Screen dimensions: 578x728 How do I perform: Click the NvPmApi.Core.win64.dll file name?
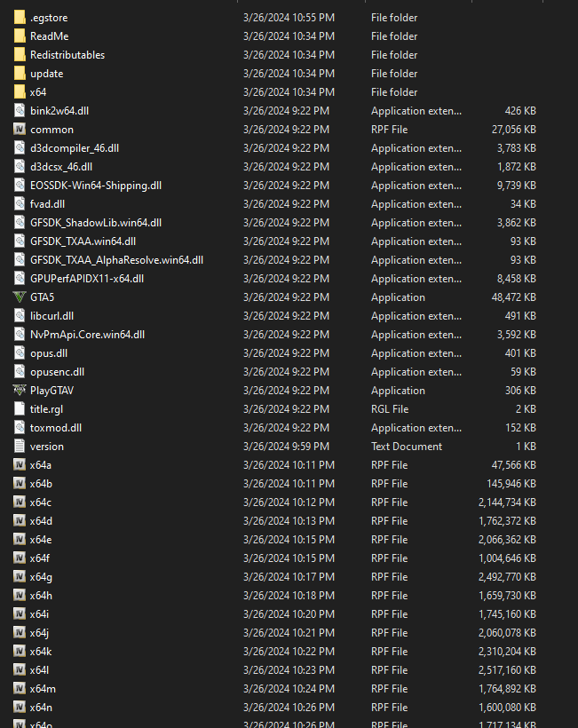pyautogui.click(x=87, y=335)
